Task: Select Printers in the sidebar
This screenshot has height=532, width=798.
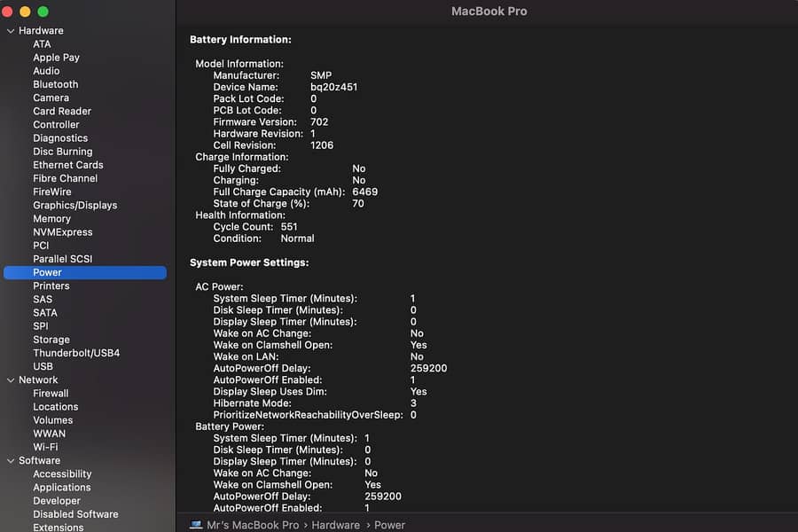Action: click(51, 286)
